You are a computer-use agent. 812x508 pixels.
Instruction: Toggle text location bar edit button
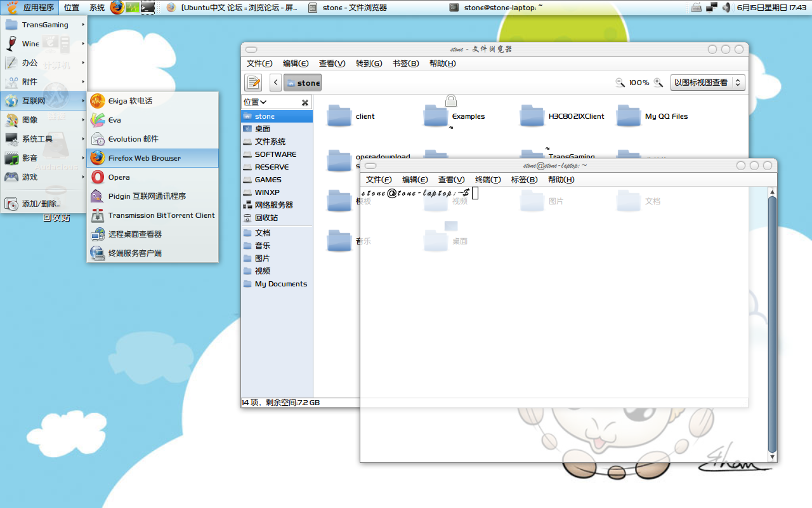[254, 83]
